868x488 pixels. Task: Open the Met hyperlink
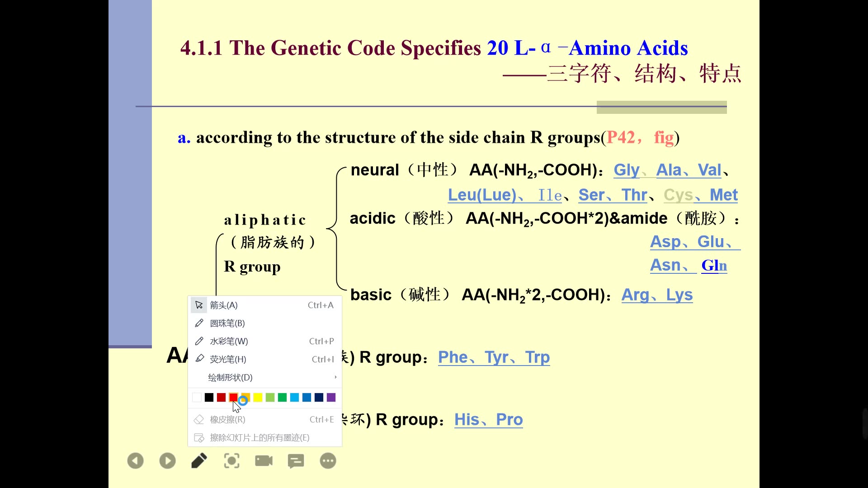pyautogui.click(x=724, y=195)
